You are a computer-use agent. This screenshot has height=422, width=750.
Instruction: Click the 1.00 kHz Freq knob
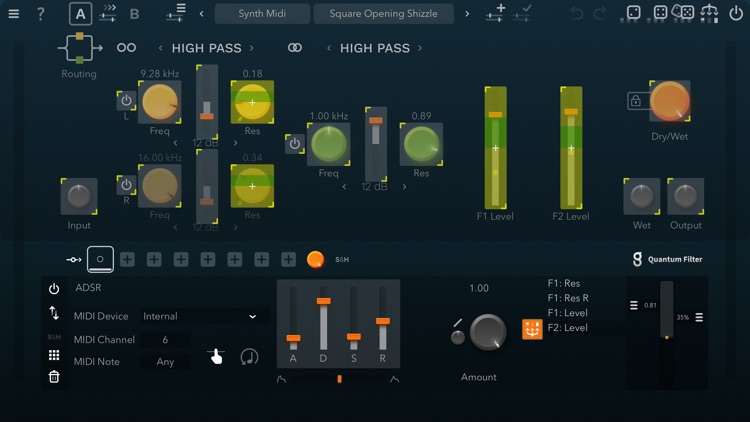pos(329,144)
